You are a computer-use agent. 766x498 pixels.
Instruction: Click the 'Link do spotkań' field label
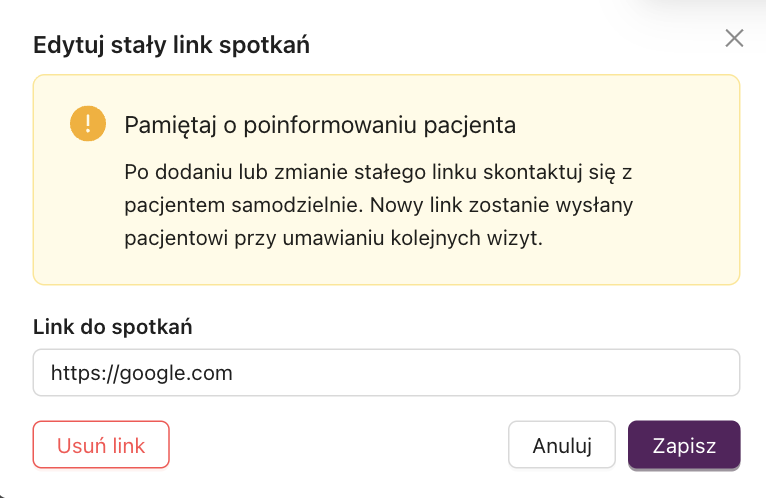click(113, 327)
